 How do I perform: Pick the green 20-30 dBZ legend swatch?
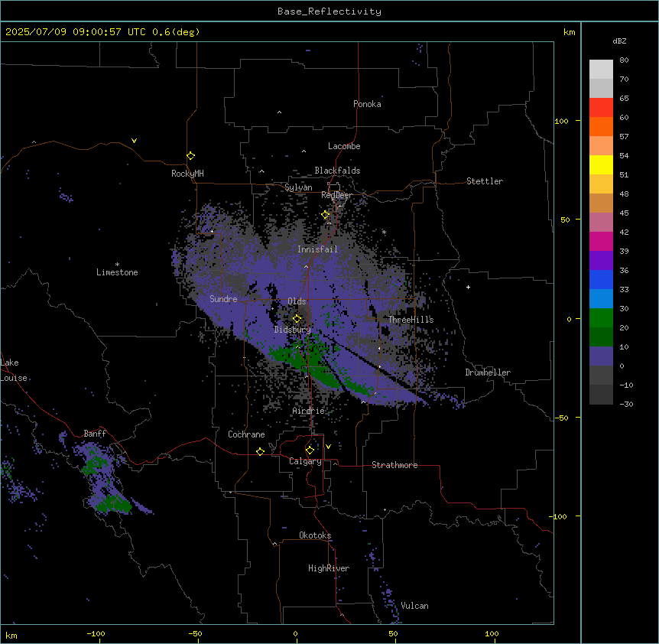pos(601,318)
